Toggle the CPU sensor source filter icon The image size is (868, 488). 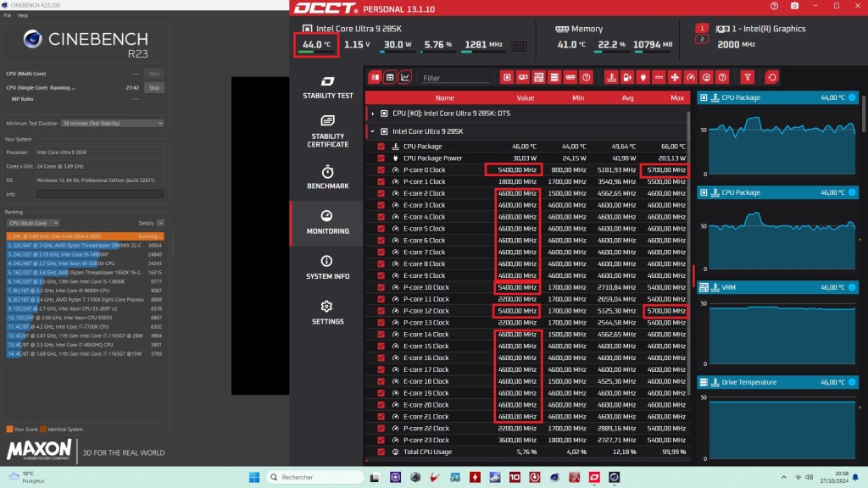(x=507, y=77)
